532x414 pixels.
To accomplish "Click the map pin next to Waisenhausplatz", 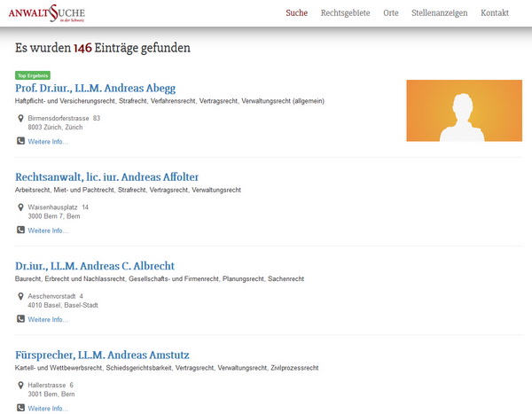I will coord(20,207).
